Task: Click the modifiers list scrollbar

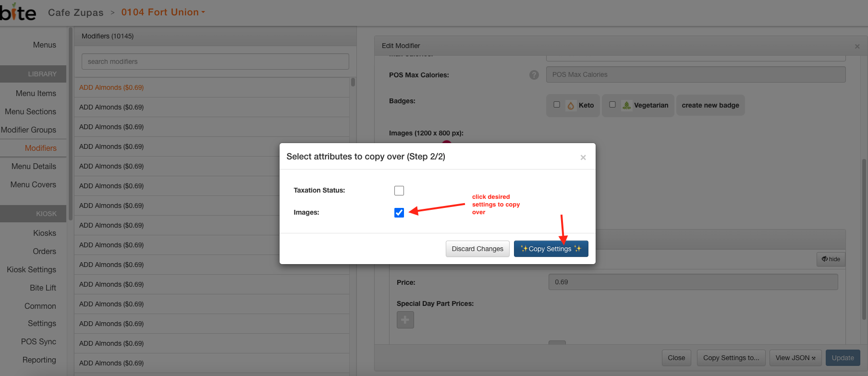Action: point(353,83)
